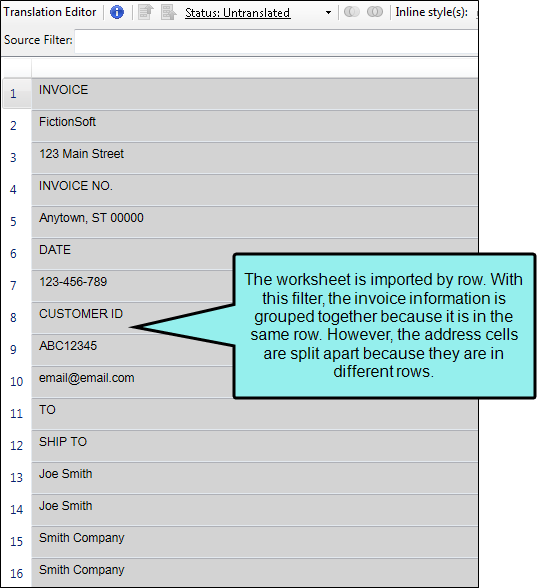Click the Translation Editor title label
This screenshot has width=545, height=588.
click(x=50, y=12)
